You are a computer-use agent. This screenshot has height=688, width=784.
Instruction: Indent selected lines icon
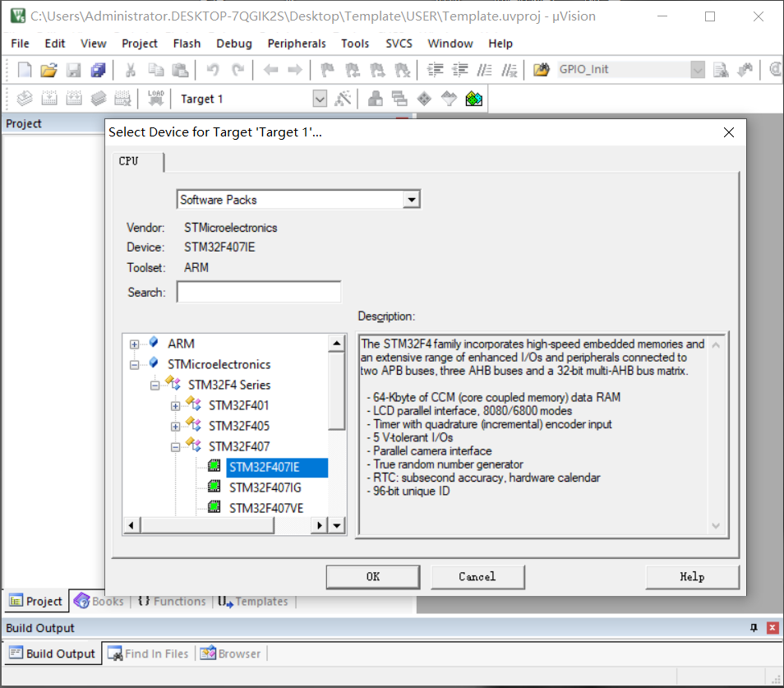click(x=435, y=70)
